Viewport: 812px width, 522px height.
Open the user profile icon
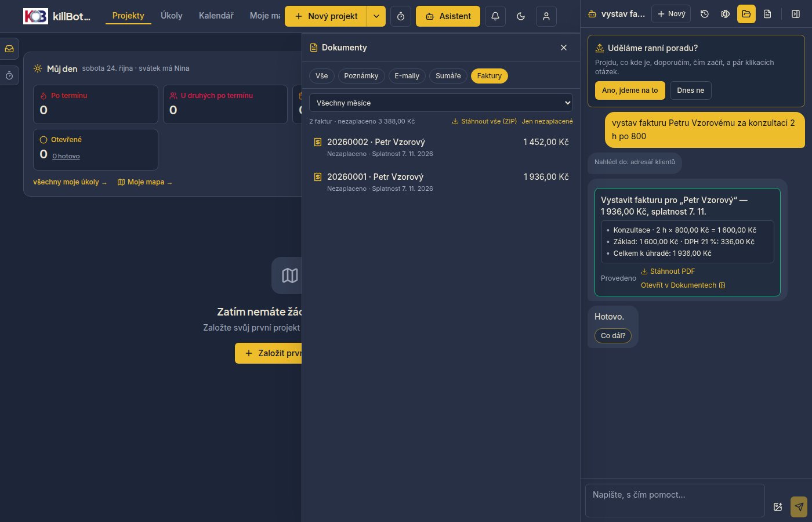click(546, 16)
